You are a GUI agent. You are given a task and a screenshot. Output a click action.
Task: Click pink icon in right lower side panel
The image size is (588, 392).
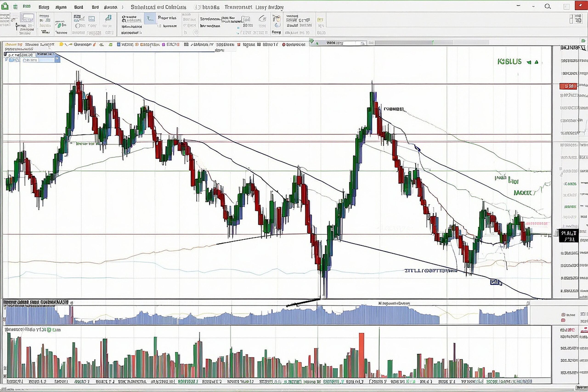pos(563,320)
